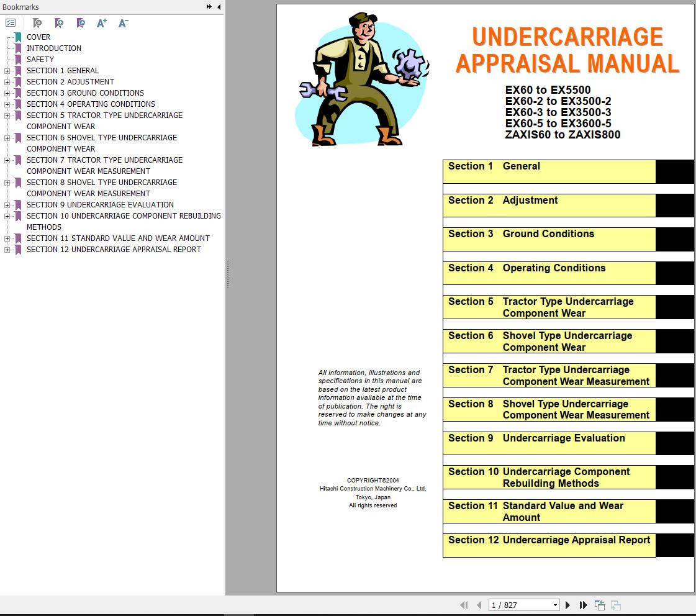Click the double-arrow expand panel icon

click(209, 7)
